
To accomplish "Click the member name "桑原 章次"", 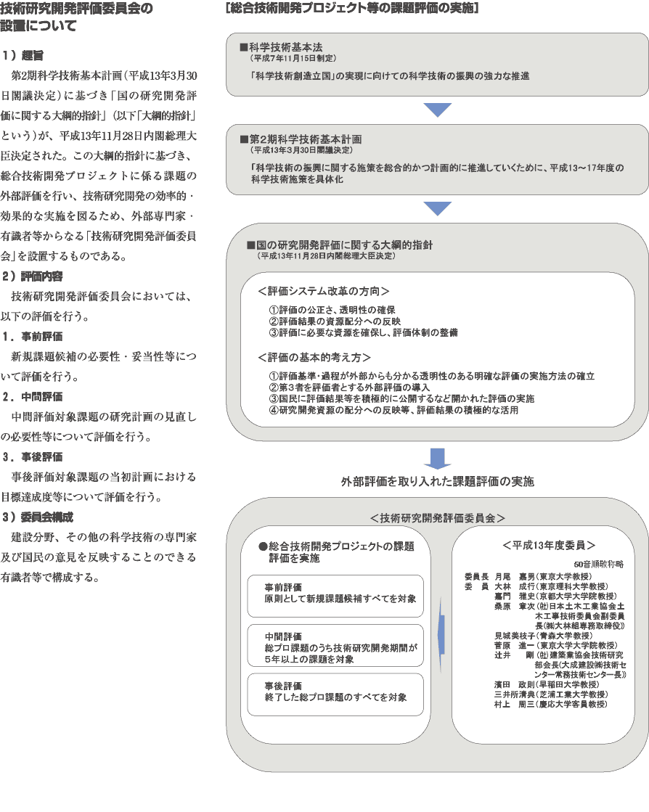I will pos(515,606).
